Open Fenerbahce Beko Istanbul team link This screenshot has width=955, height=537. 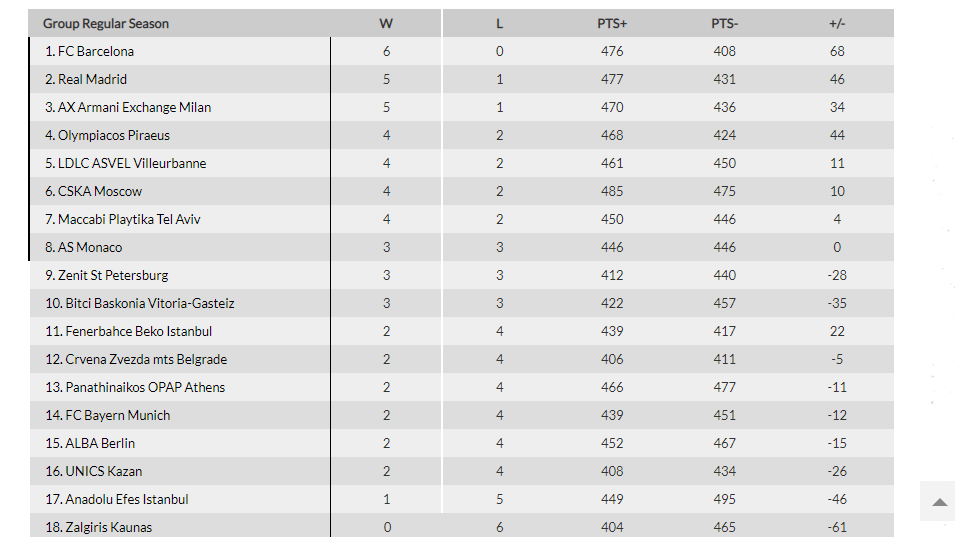(138, 331)
